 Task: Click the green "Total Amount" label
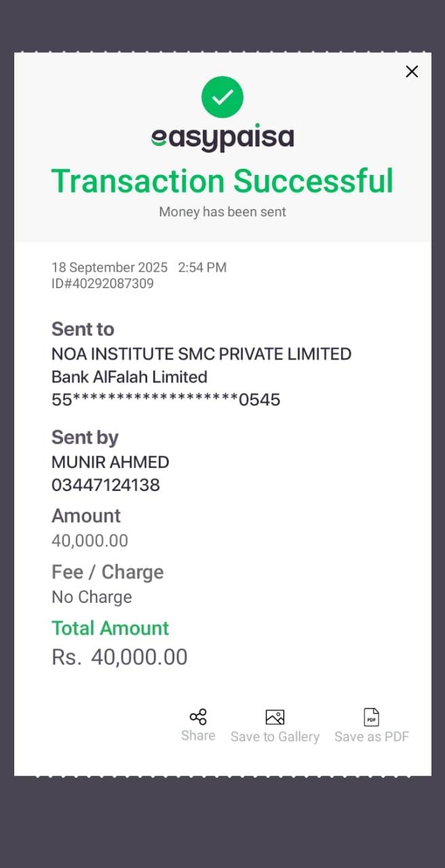click(x=111, y=628)
